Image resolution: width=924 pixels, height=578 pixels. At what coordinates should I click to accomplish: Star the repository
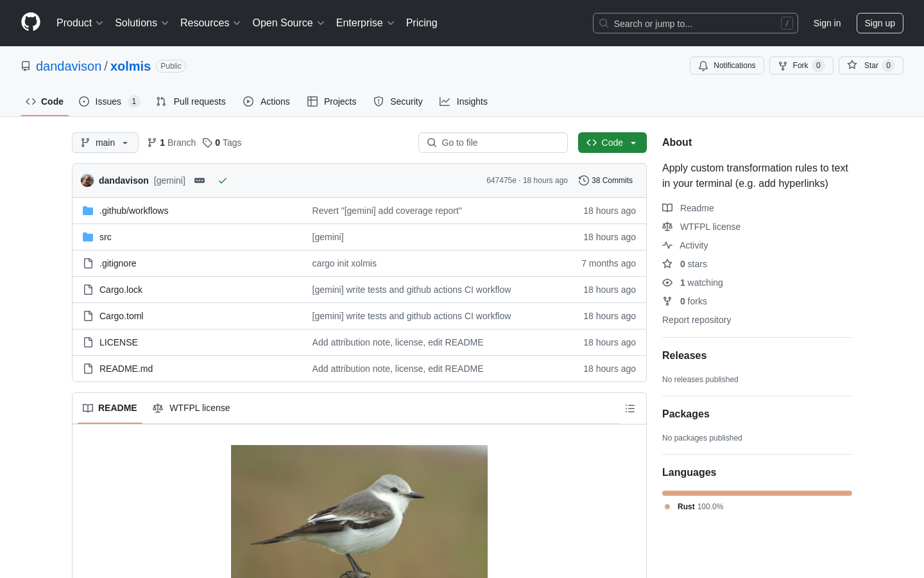pyautogui.click(x=871, y=66)
